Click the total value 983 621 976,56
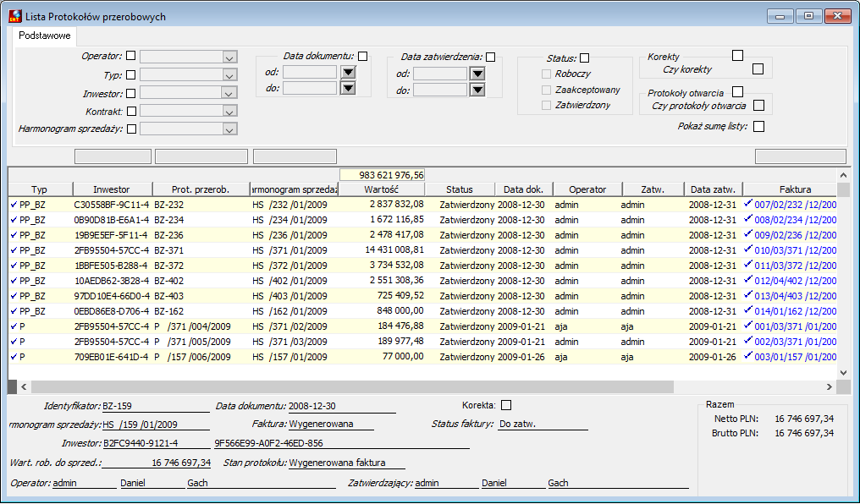 click(383, 175)
